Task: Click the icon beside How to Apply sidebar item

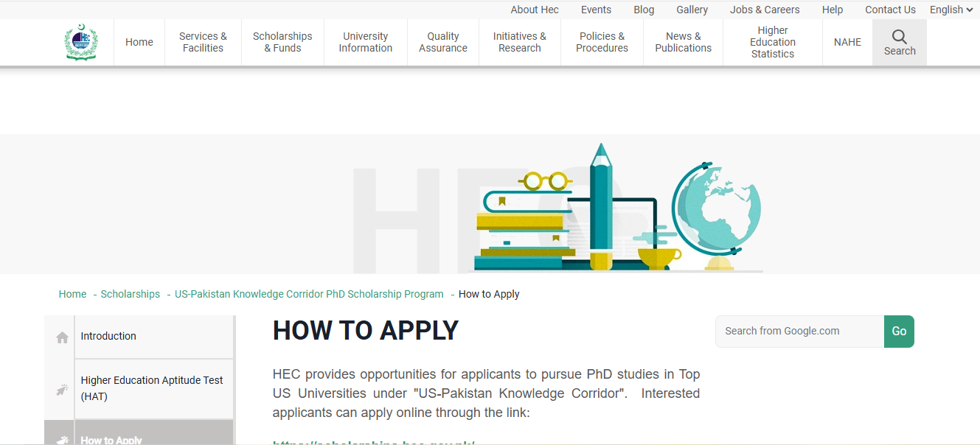Action: 62,439
